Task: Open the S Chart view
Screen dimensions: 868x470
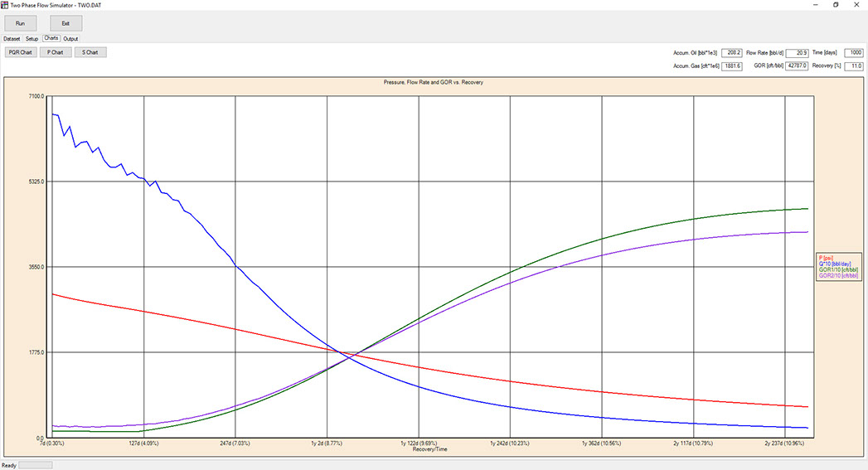Action: click(90, 52)
